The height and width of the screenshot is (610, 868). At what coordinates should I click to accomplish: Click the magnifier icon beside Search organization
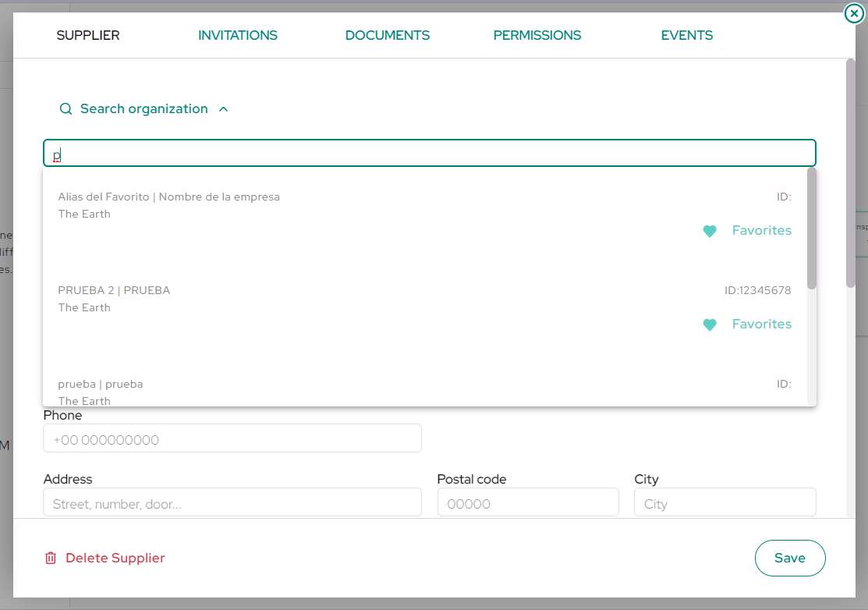[66, 108]
